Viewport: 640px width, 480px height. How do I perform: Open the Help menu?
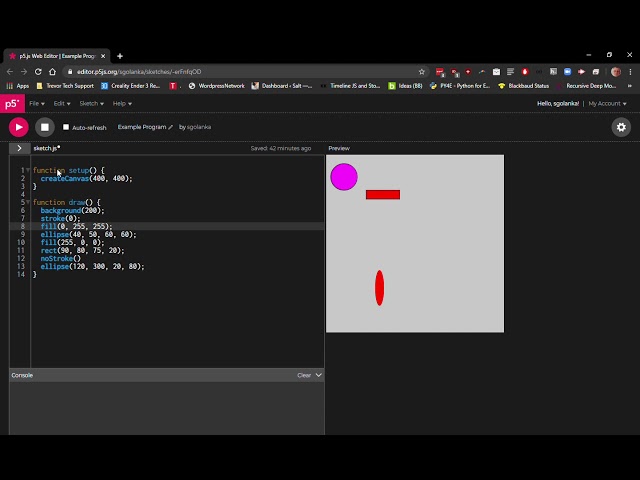(x=122, y=104)
